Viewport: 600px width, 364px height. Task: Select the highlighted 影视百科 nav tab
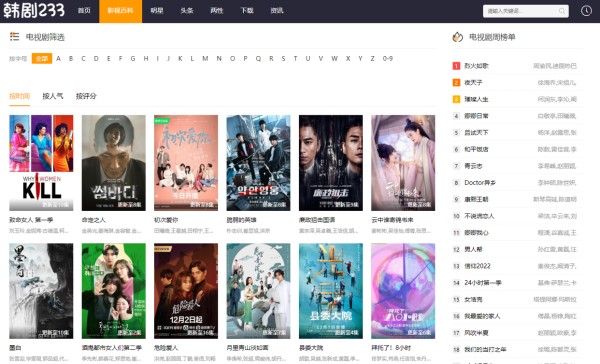point(121,11)
